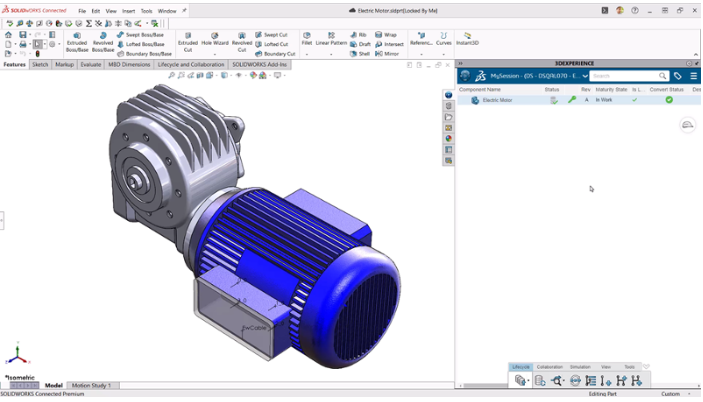Open Lifecycle and Collaboration tab
This screenshot has width=703, height=402.
tap(191, 65)
